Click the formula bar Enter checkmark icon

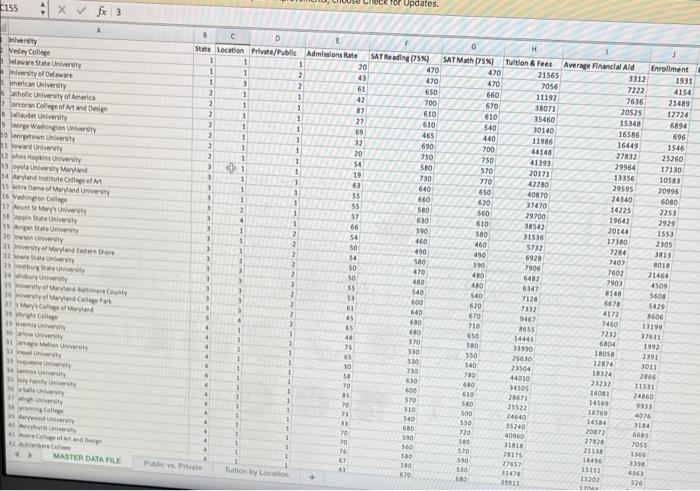click(81, 10)
